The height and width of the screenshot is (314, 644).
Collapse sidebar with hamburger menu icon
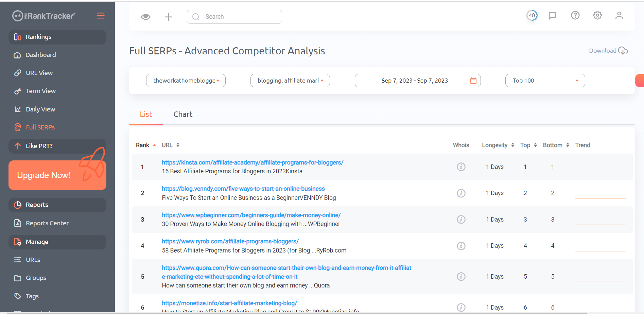click(x=101, y=16)
